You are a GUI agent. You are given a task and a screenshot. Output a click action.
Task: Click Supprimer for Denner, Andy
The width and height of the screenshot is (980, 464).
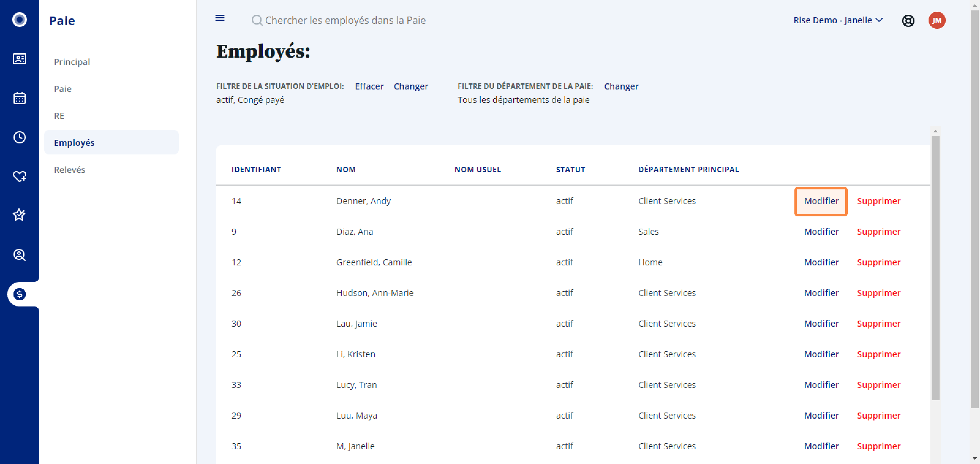point(878,201)
